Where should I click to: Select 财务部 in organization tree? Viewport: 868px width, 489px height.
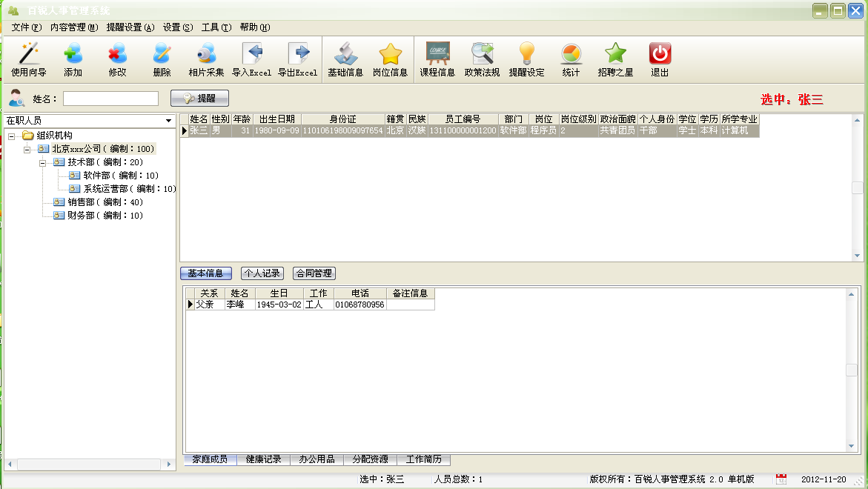105,215
